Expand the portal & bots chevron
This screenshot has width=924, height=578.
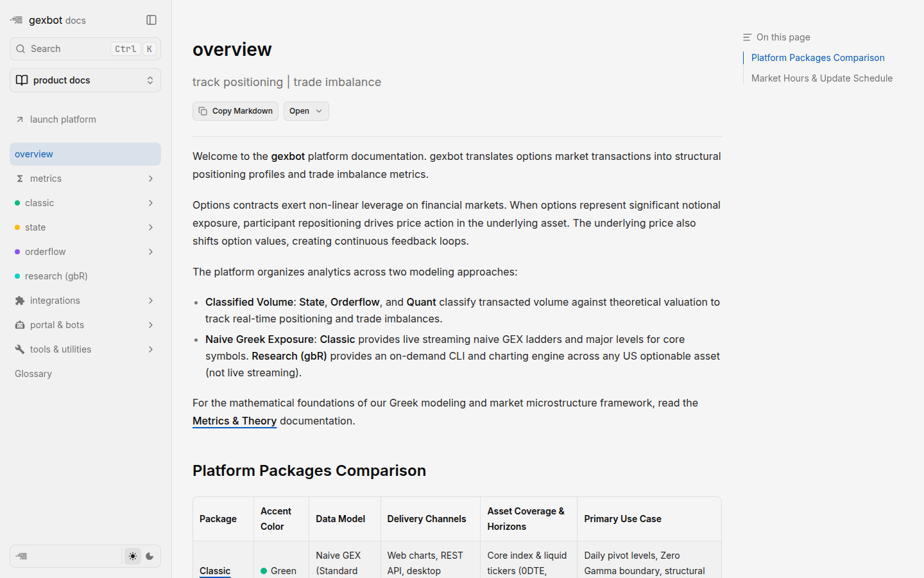151,325
